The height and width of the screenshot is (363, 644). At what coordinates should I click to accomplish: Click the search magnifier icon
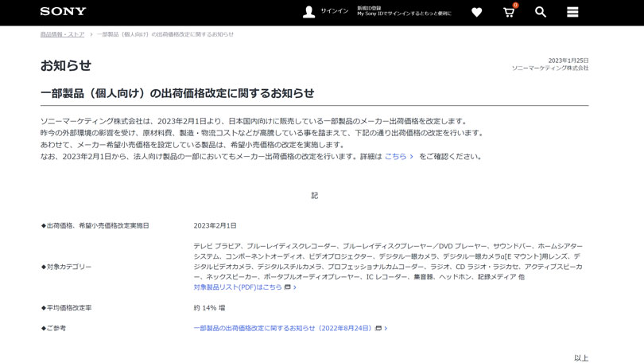click(541, 12)
